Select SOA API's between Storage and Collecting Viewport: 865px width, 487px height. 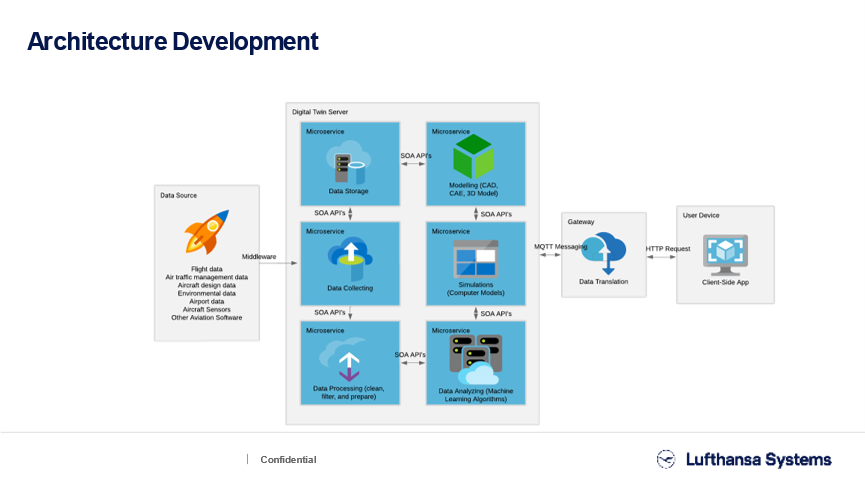(x=330, y=213)
